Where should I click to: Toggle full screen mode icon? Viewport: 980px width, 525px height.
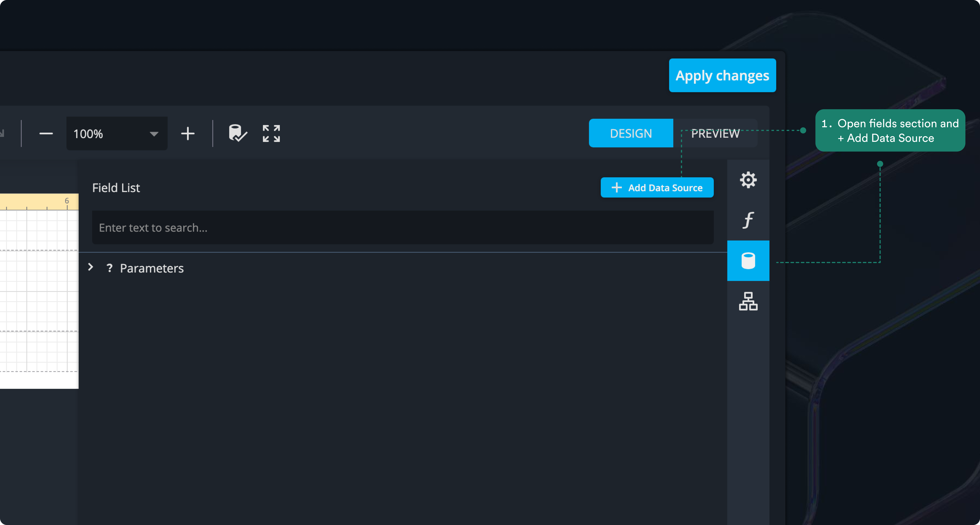(271, 133)
